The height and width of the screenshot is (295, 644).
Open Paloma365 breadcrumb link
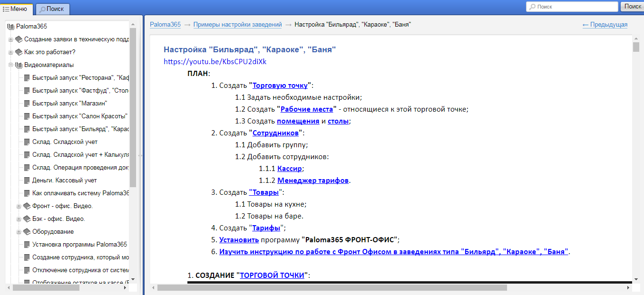(x=165, y=25)
